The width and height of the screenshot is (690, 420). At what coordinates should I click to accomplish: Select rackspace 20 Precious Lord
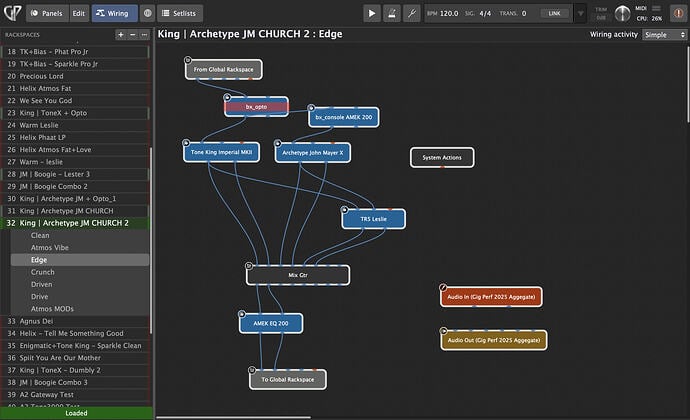point(75,76)
